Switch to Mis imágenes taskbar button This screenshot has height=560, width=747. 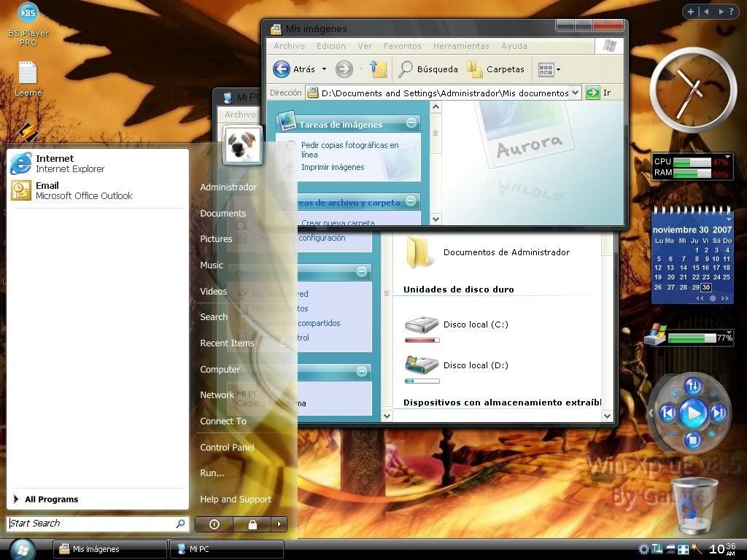(x=109, y=549)
